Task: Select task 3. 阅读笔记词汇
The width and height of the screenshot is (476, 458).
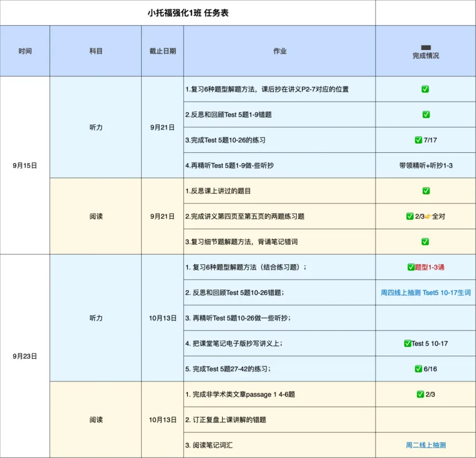Action: [x=280, y=445]
